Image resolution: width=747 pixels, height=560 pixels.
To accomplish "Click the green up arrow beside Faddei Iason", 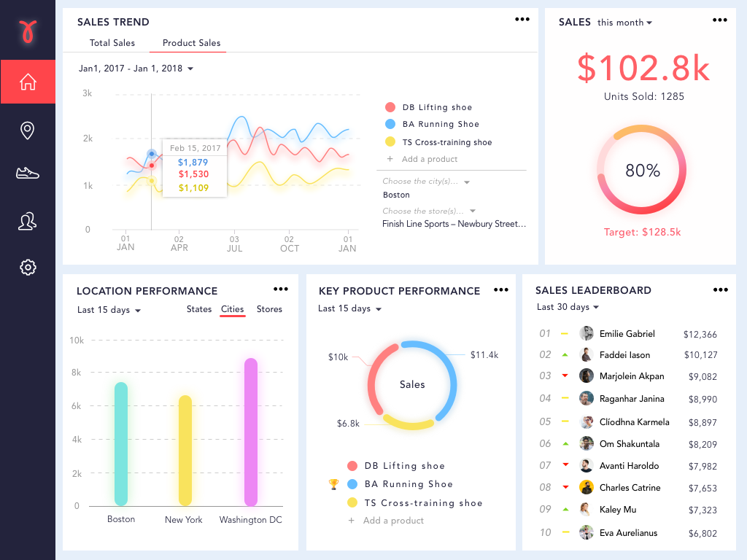I will point(565,355).
